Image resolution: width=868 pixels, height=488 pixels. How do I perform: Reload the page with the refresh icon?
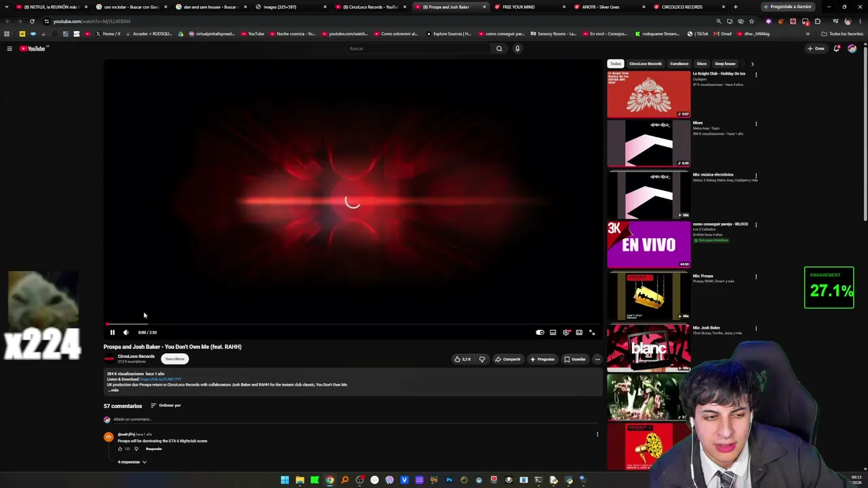click(32, 21)
